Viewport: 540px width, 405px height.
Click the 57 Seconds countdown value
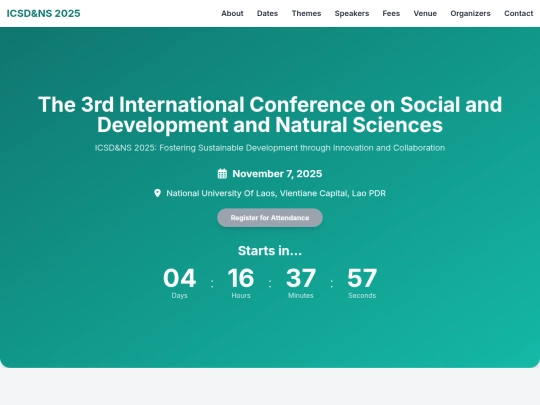(x=362, y=278)
